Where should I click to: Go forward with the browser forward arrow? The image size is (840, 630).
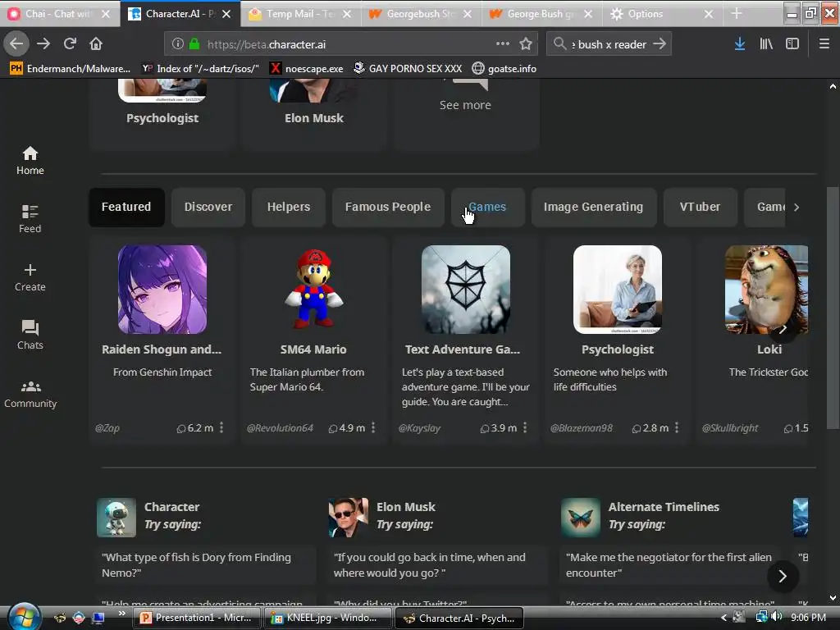[43, 44]
